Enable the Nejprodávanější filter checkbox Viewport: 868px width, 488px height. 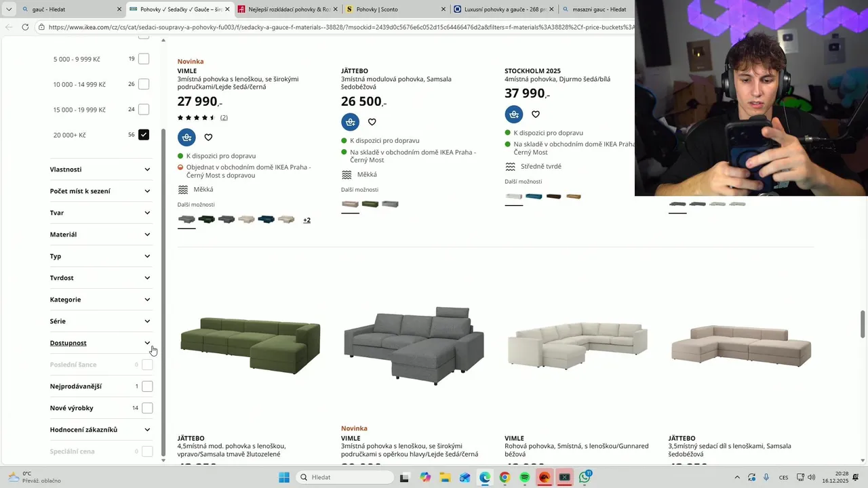tap(147, 386)
